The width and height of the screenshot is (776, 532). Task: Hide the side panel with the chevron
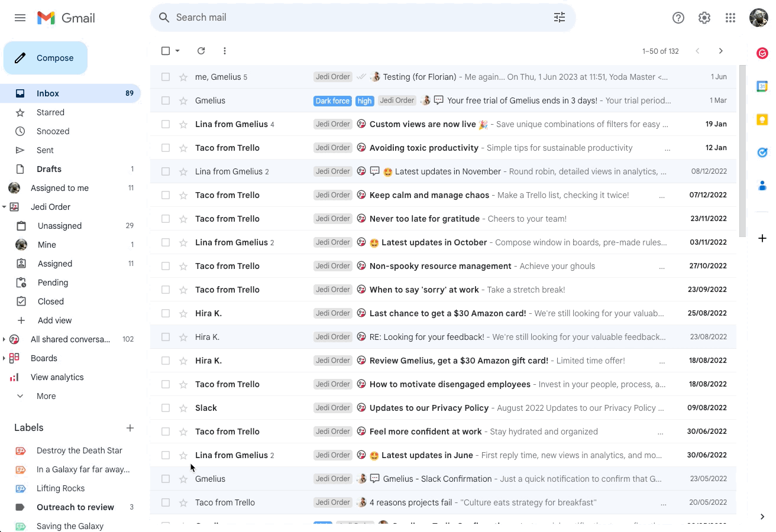tap(762, 517)
